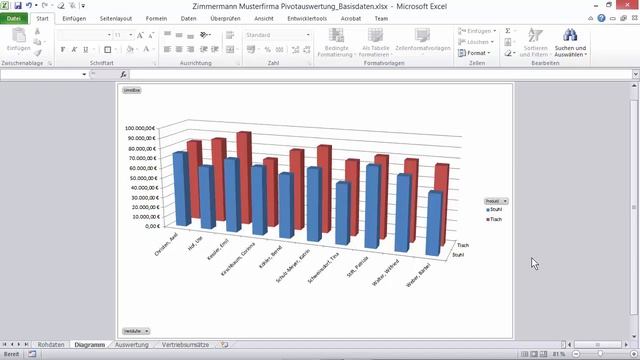This screenshot has width=640, height=360.
Task: Switch to the Seitenlayout ribbon tab
Action: [116, 18]
